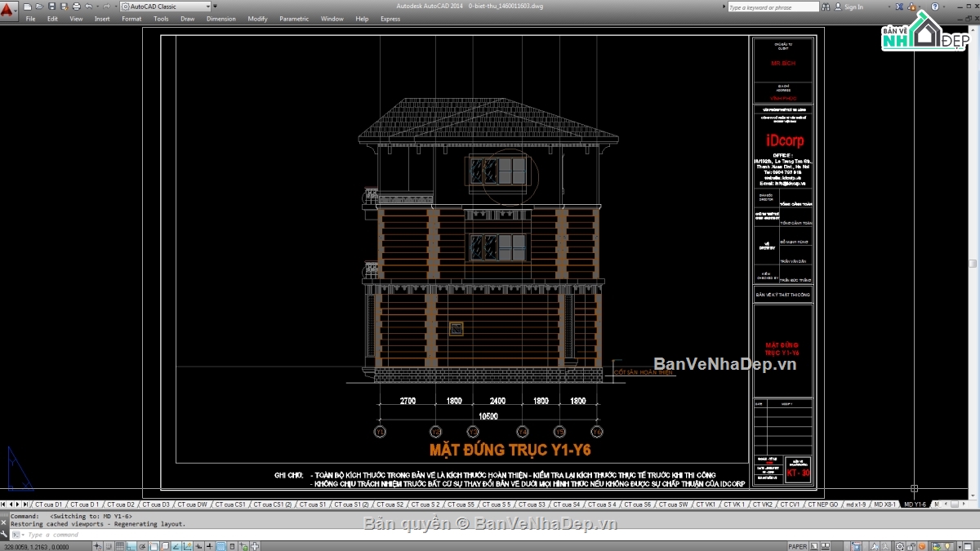Screen dimensions: 980x551
Task: Toggle Object Snap in status bar
Action: (x=154, y=545)
